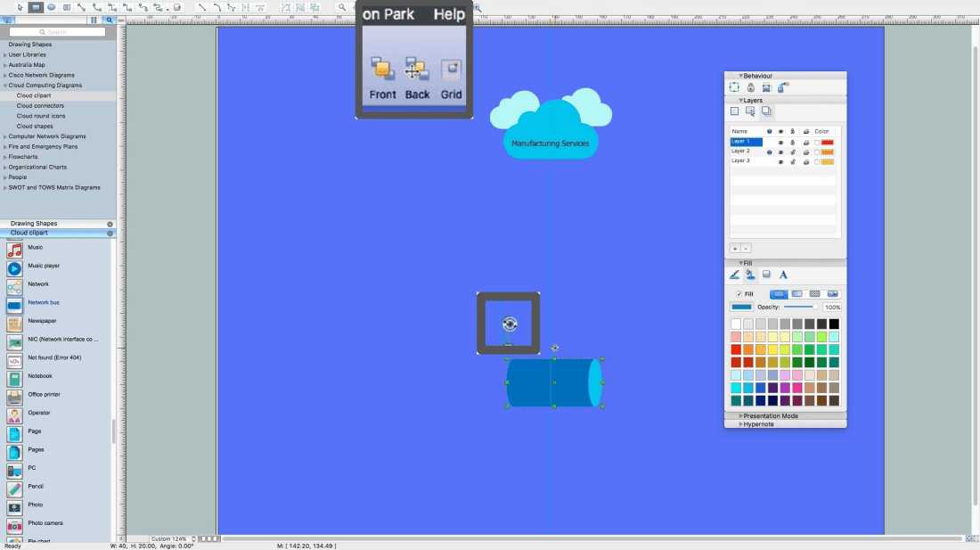Select the Music player clipart icon

coord(14,268)
